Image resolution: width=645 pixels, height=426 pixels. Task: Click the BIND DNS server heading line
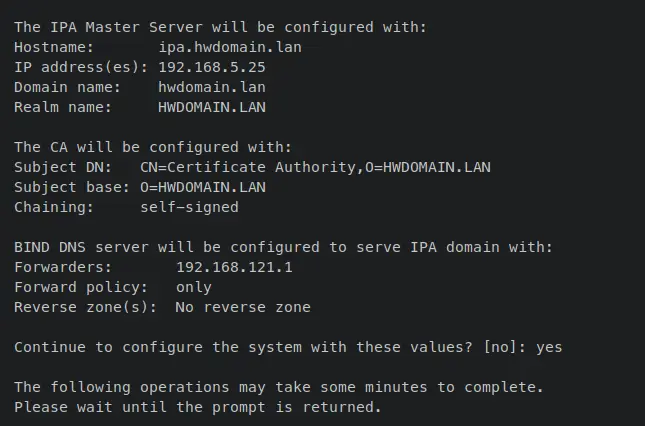[x=283, y=247]
